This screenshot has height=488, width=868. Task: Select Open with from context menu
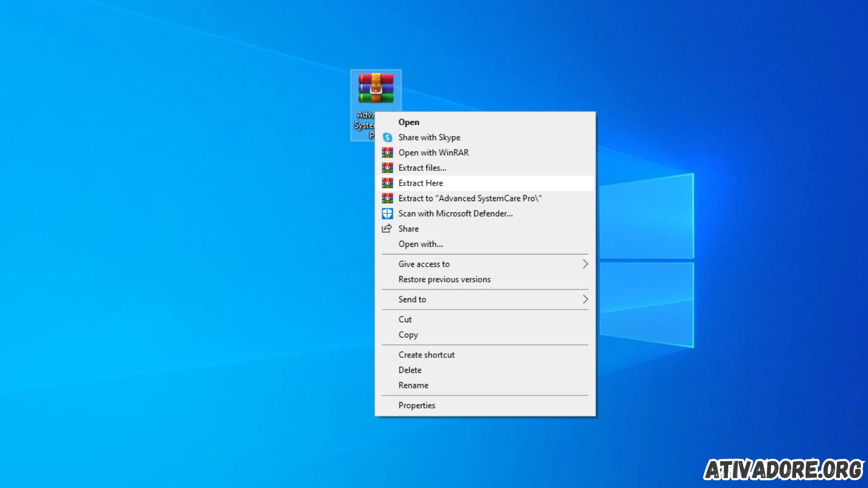(x=421, y=244)
